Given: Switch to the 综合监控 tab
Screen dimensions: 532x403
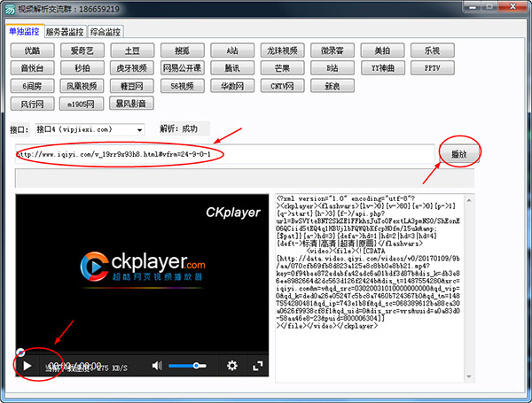Looking at the screenshot, I should [106, 32].
